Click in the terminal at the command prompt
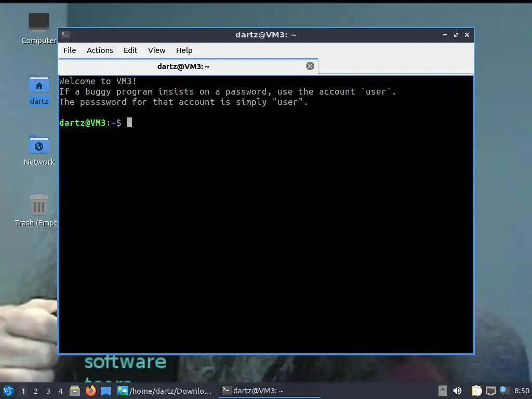 coord(129,123)
